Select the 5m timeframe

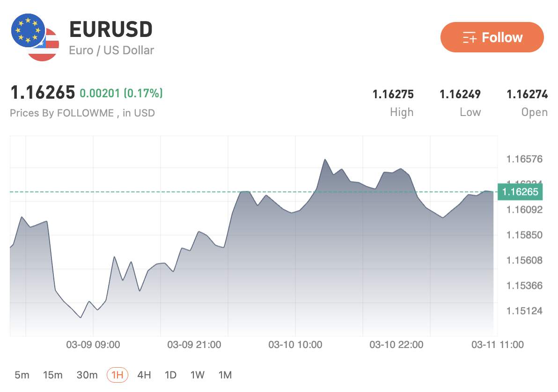21,375
